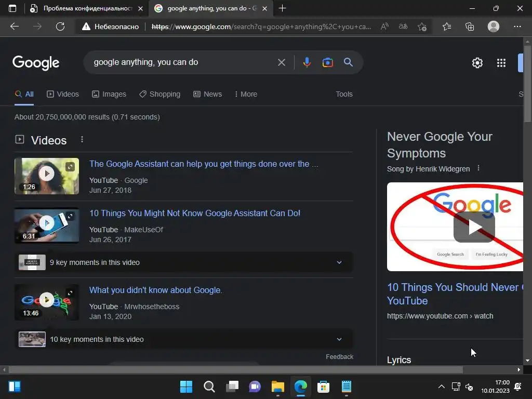Open the clock showing 17:00 10.01.2023
The height and width of the screenshot is (399, 532).
(495, 387)
